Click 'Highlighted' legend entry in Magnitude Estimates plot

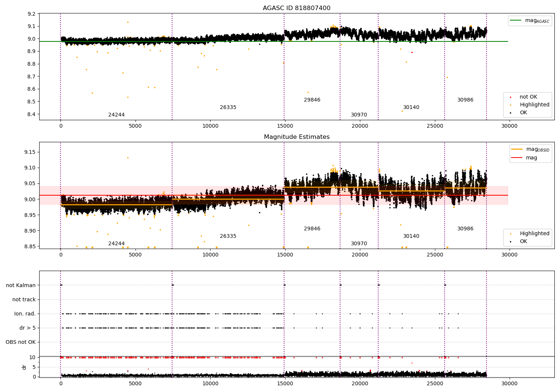pyautogui.click(x=534, y=234)
